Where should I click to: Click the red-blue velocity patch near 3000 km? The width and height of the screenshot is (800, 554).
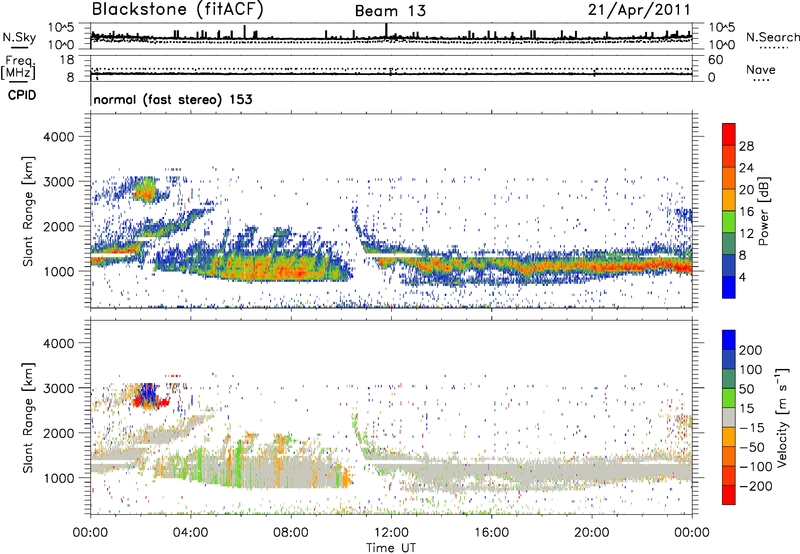(149, 397)
